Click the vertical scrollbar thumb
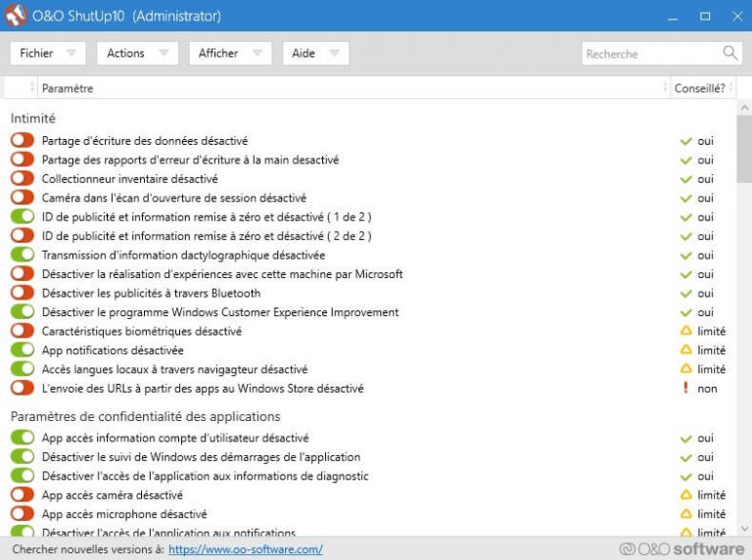The width and height of the screenshot is (752, 560). point(744,150)
